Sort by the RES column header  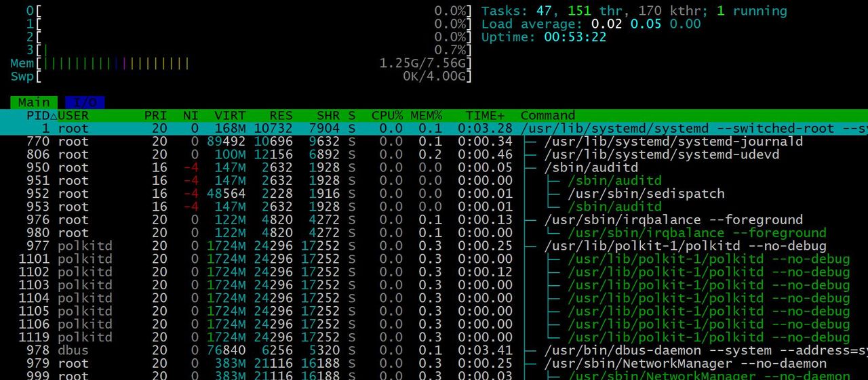coord(281,115)
